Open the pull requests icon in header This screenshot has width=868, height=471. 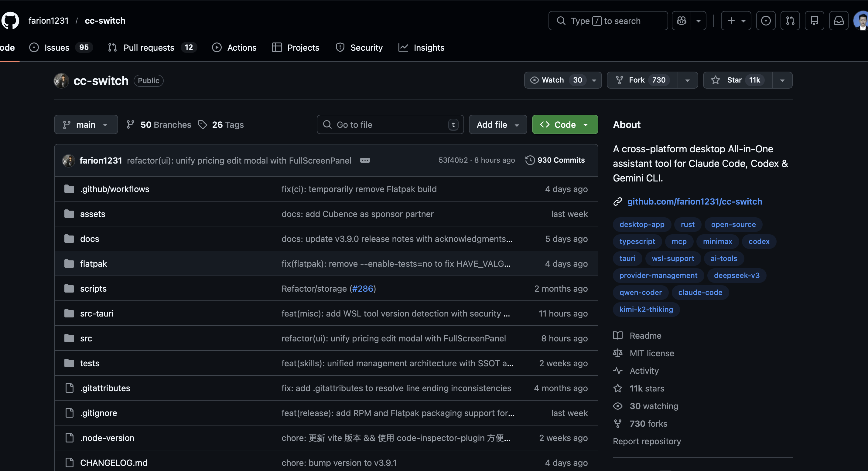click(x=790, y=21)
